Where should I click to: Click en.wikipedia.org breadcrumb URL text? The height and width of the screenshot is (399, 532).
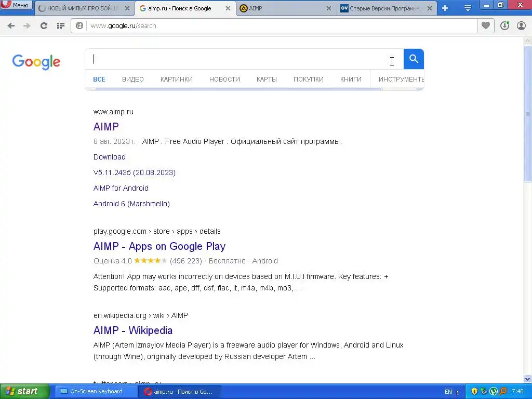(140, 315)
